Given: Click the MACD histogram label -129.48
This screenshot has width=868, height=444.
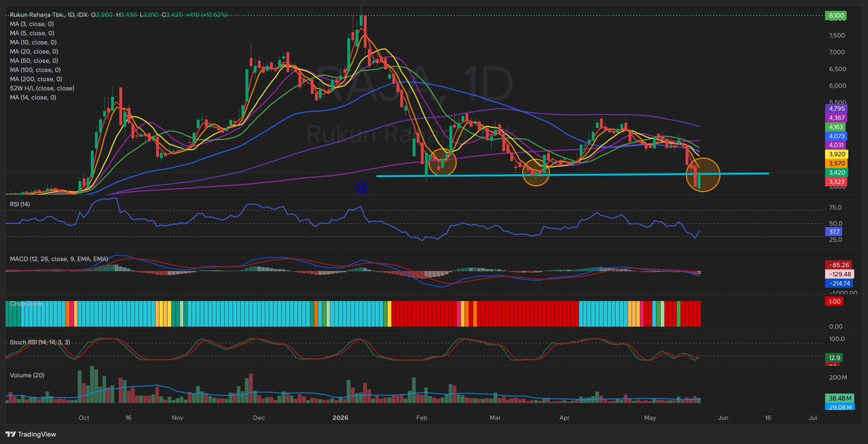Looking at the screenshot, I should [x=839, y=274].
